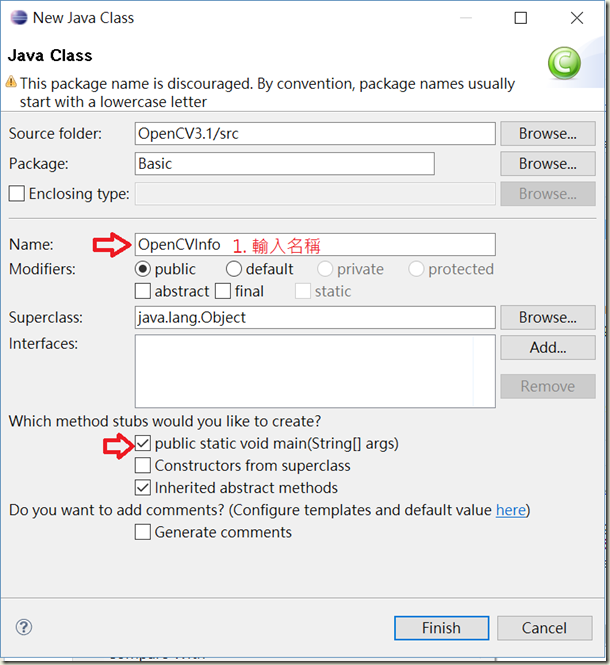The height and width of the screenshot is (665, 610).
Task: Enable Generate comments checkbox
Action: coord(143,532)
